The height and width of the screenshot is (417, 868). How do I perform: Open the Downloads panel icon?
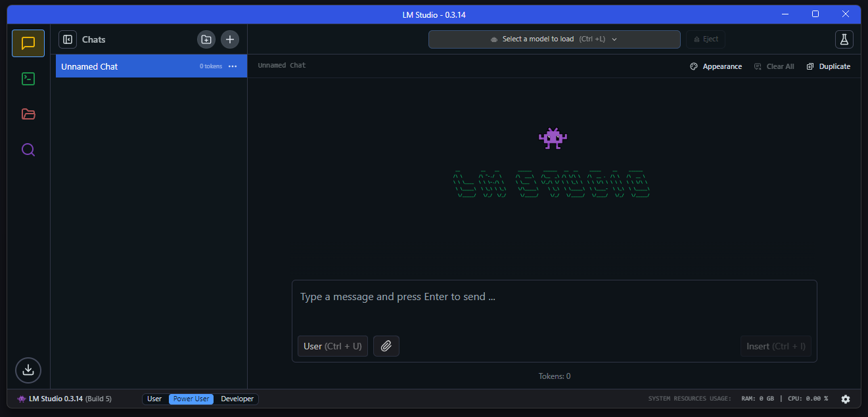[28, 370]
